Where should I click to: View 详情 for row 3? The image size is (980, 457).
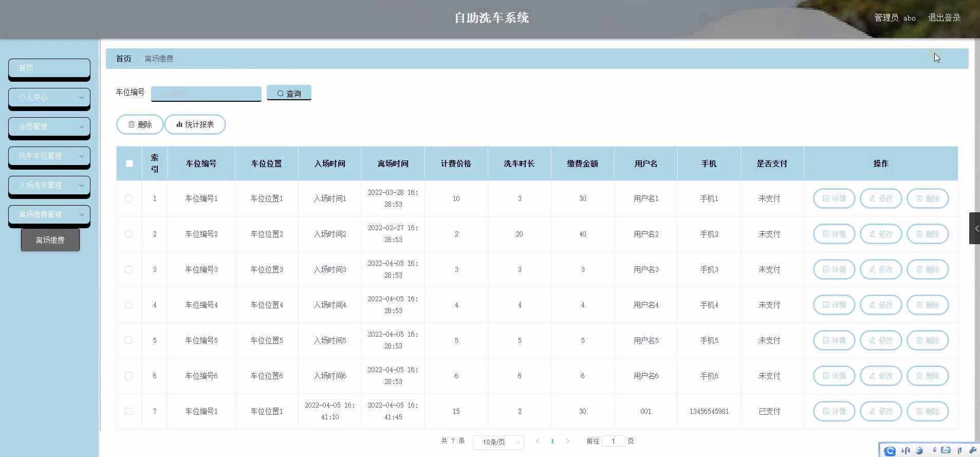pos(834,269)
